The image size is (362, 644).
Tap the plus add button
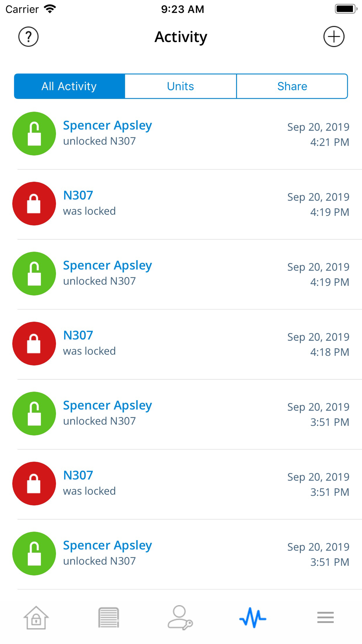(333, 37)
